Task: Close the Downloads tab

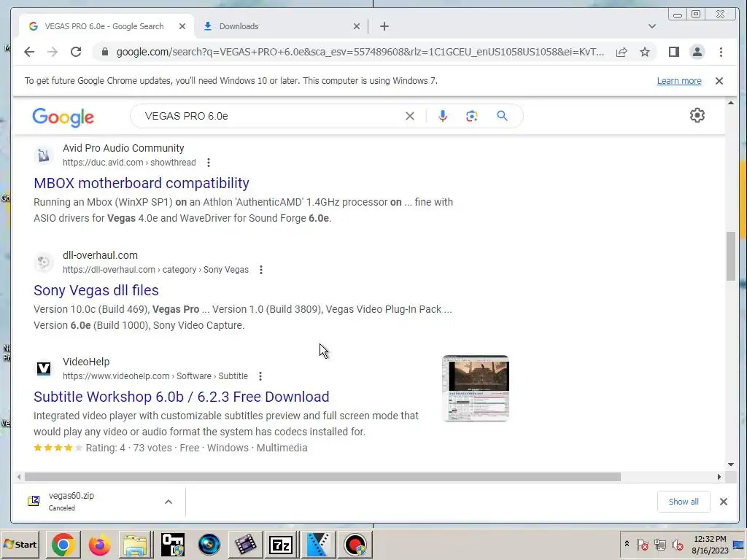Action: click(356, 26)
